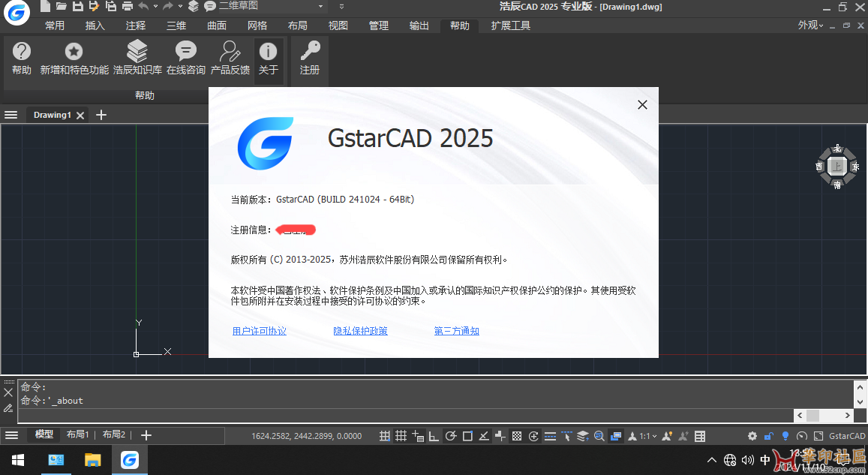The image size is (868, 475).
Task: Toggle snap mode in status bar
Action: point(385,436)
